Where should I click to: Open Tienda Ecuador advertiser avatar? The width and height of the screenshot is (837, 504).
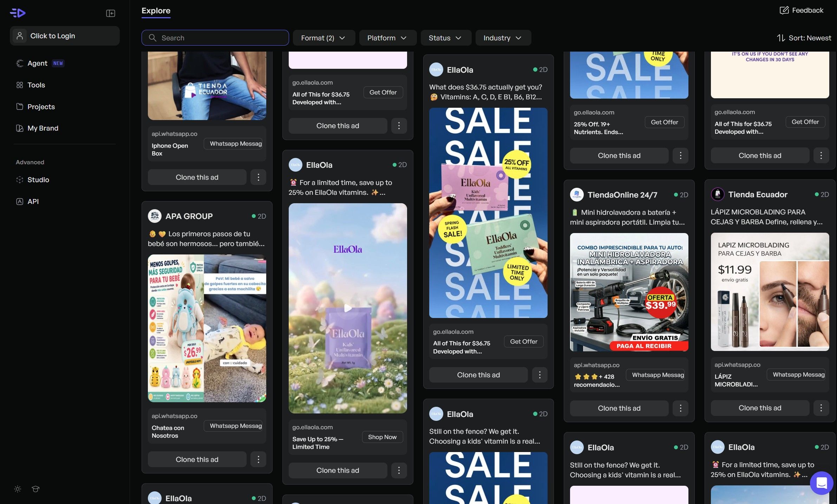[718, 194]
